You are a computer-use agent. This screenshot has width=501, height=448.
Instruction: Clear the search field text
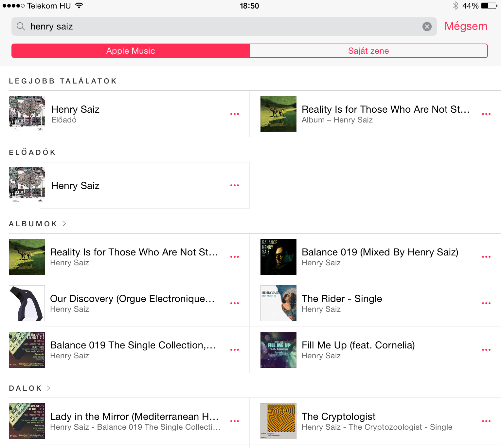click(x=427, y=27)
